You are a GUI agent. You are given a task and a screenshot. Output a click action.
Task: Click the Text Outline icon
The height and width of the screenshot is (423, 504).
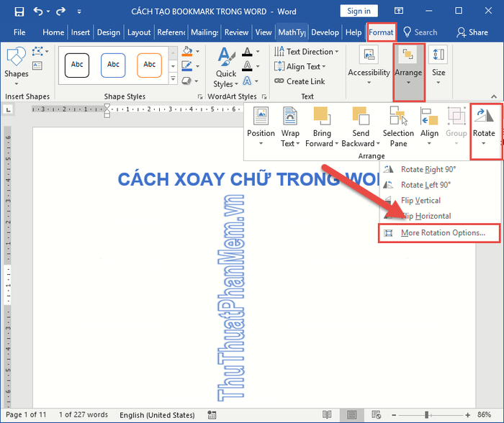pyautogui.click(x=247, y=66)
